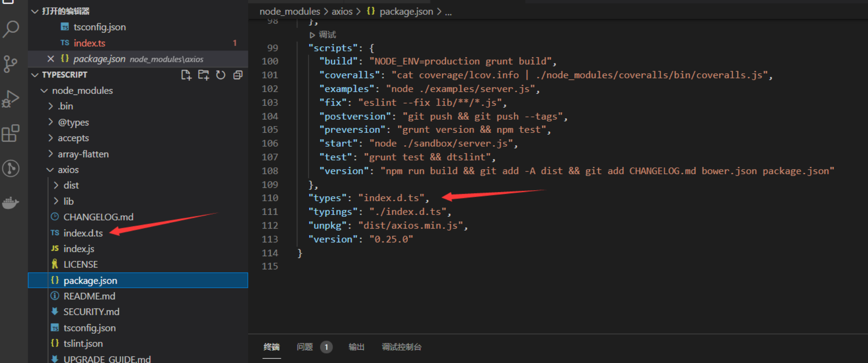Switch to the 调试控制台 debug console tab
The height and width of the screenshot is (363, 868).
(402, 347)
